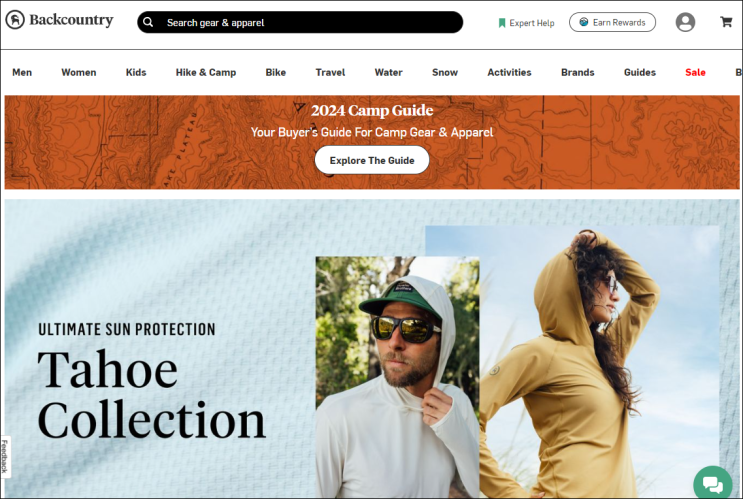Click the Earn Rewards button

[612, 22]
